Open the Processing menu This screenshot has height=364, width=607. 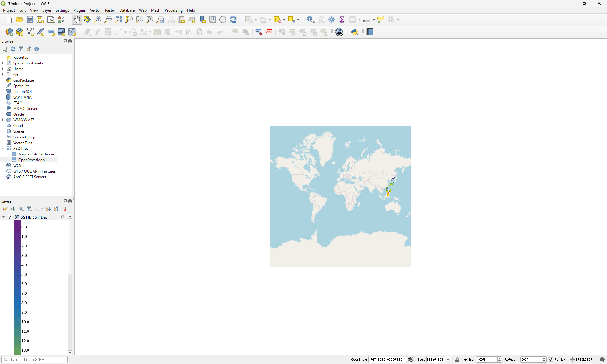tap(173, 10)
